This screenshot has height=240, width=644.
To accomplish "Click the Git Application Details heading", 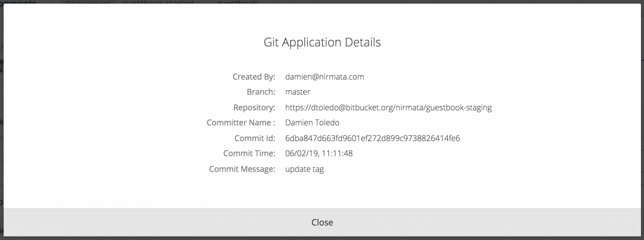I will [322, 42].
